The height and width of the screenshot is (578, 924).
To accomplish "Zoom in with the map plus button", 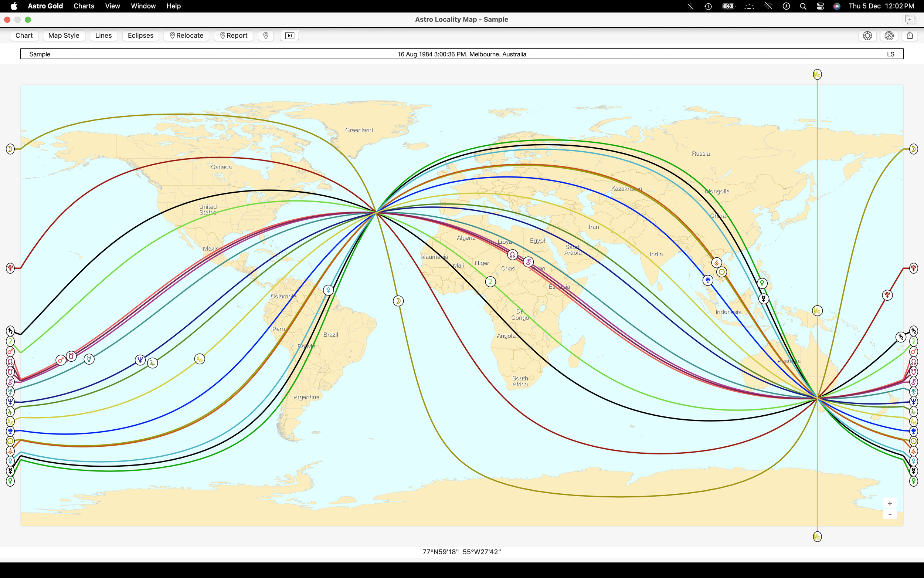I will [x=890, y=503].
